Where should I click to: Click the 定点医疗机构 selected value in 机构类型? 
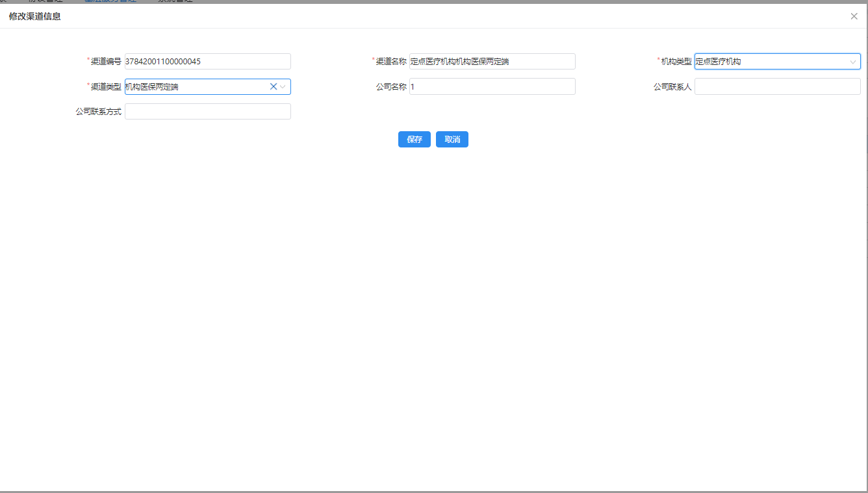(719, 62)
